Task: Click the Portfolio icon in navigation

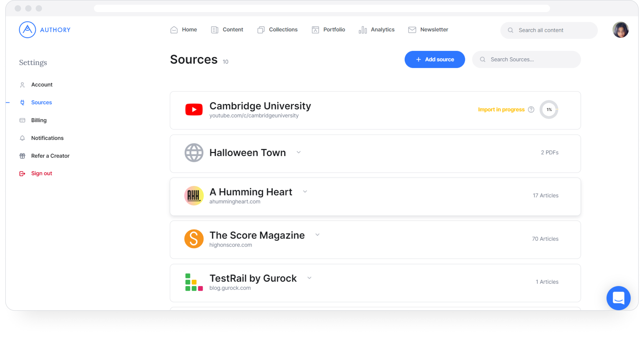Action: tap(315, 30)
